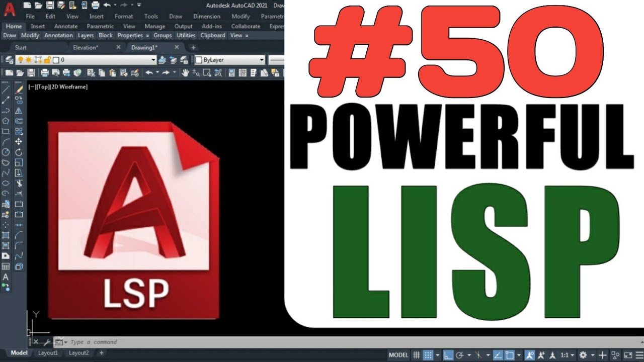Image resolution: width=644 pixels, height=362 pixels.
Task: Toggle annotation visibility in status bar
Action: click(x=530, y=355)
